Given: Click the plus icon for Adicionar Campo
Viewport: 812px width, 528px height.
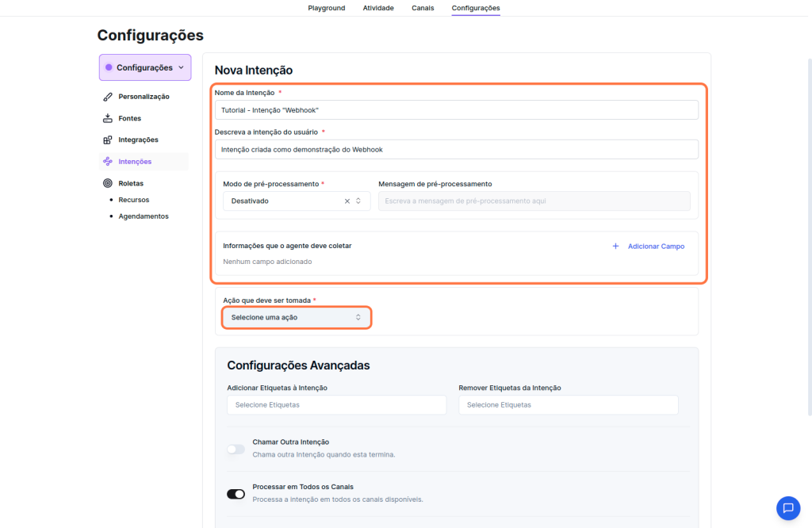Looking at the screenshot, I should click(x=615, y=247).
